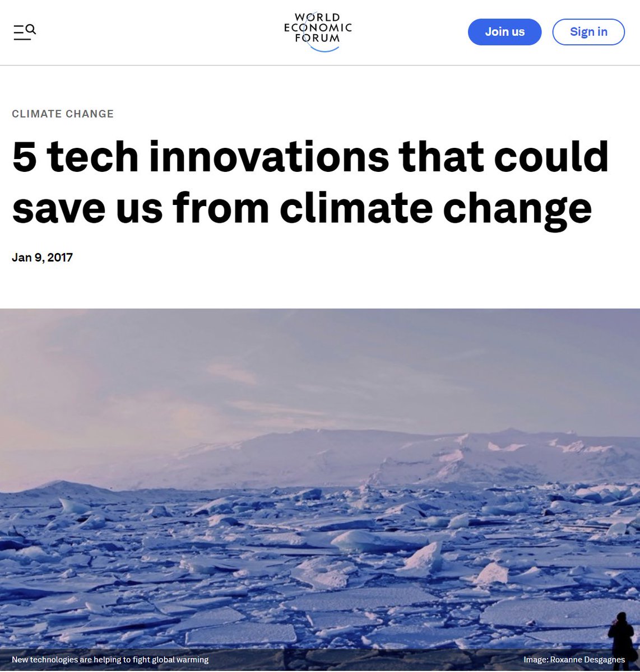Open the CLIMATE CHANGE topic link
640x672 pixels.
click(63, 114)
